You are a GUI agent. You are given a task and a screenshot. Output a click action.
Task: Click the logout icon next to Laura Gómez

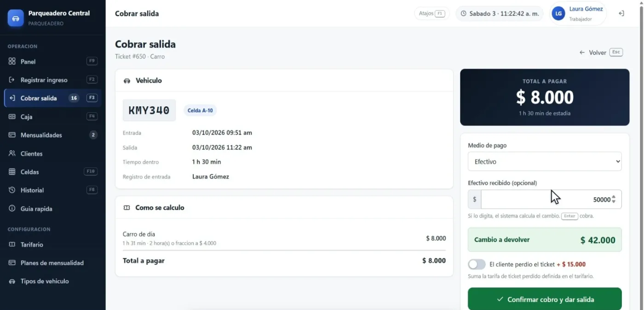click(621, 13)
